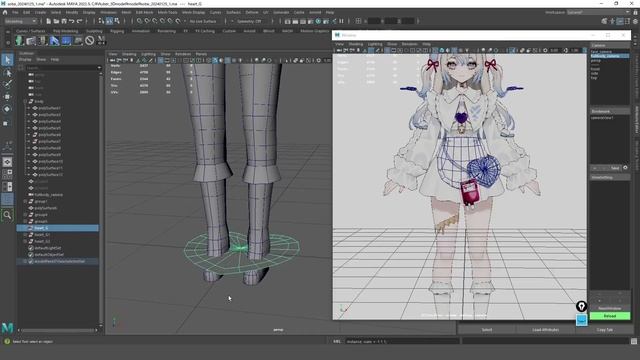Click Copy Tab button
640x360 pixels.
(605, 330)
